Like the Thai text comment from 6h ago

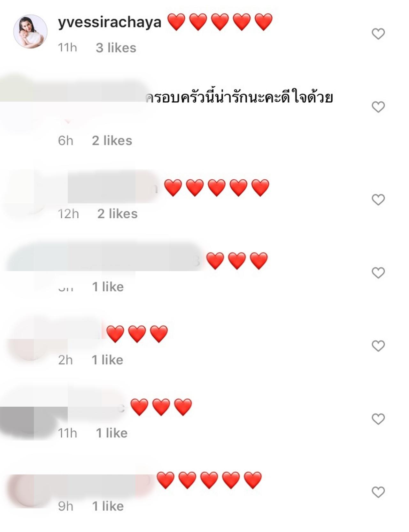coord(378,107)
